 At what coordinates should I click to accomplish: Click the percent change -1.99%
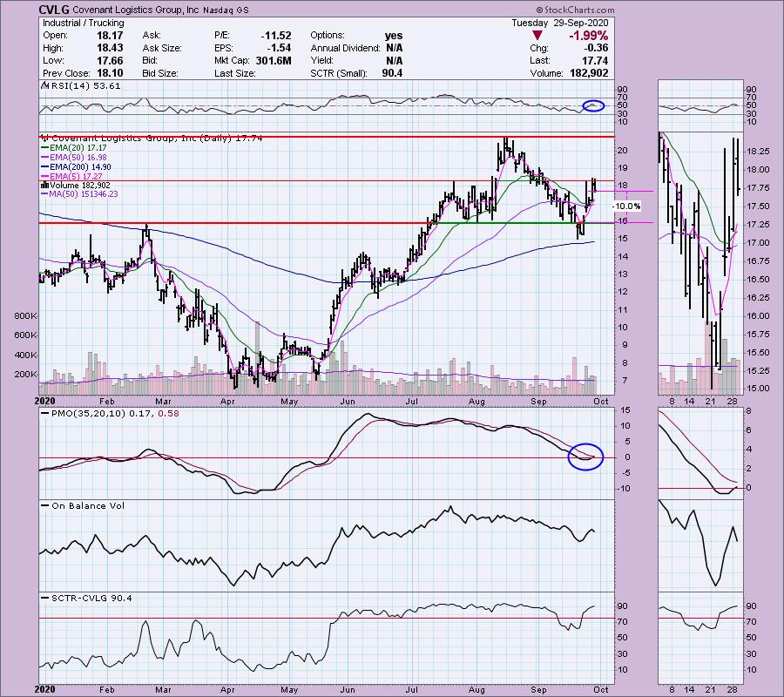pos(589,36)
